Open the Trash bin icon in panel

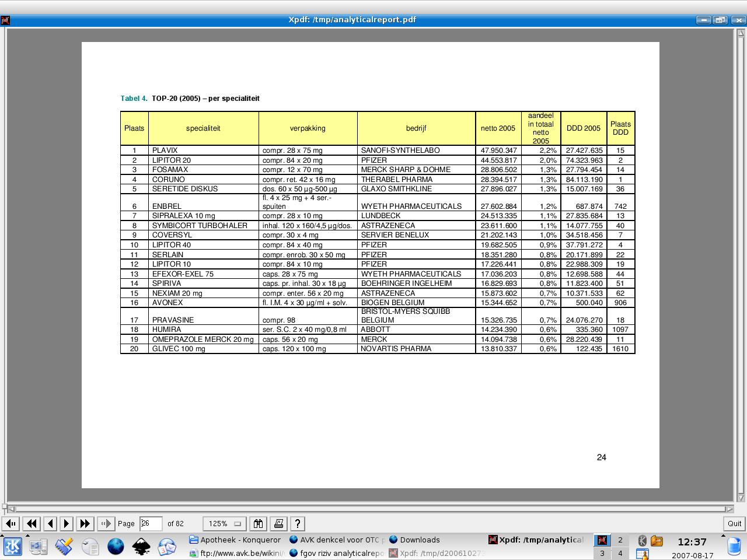click(734, 547)
